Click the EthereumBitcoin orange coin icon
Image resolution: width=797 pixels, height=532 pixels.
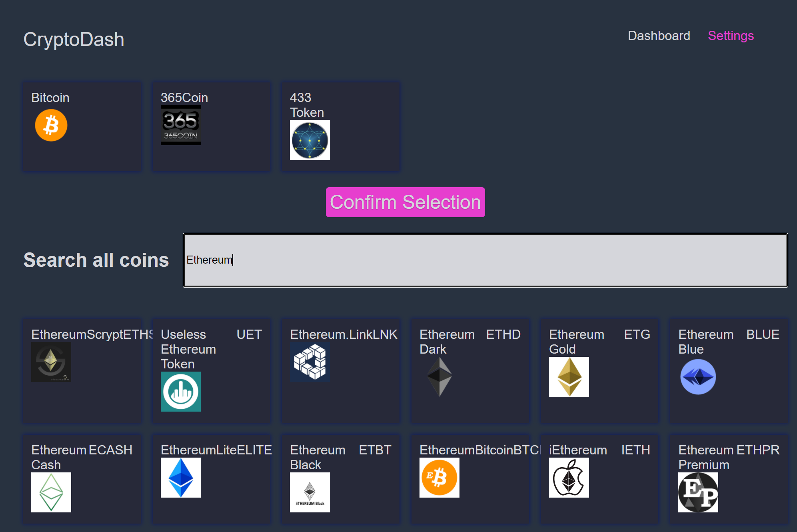(439, 478)
